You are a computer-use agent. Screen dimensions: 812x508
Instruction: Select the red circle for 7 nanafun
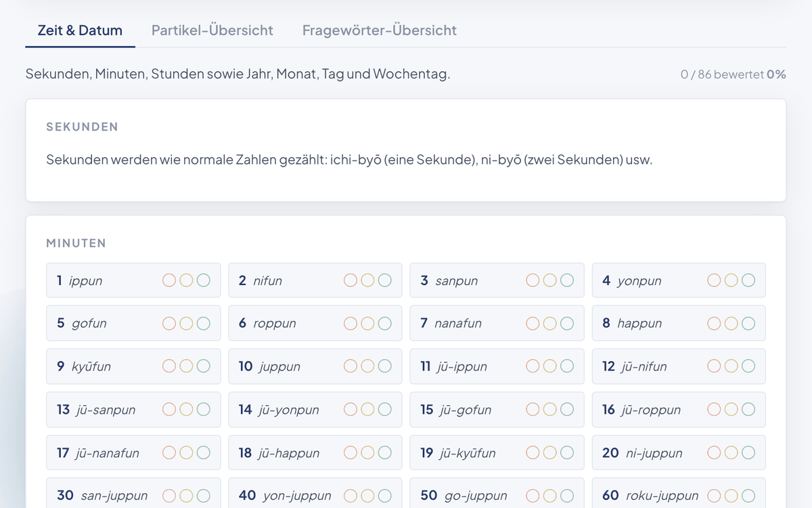coord(533,324)
